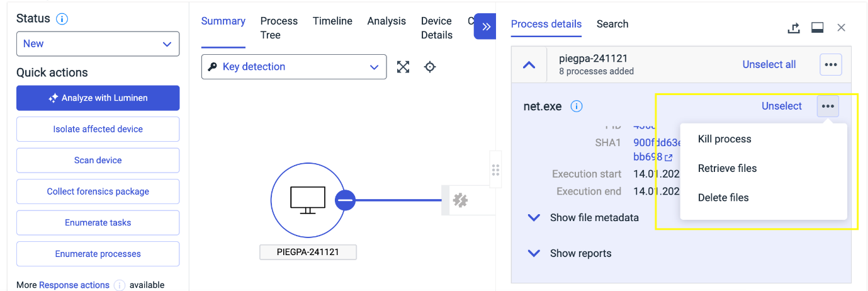
Task: Click Isolate affected device button
Action: point(98,129)
